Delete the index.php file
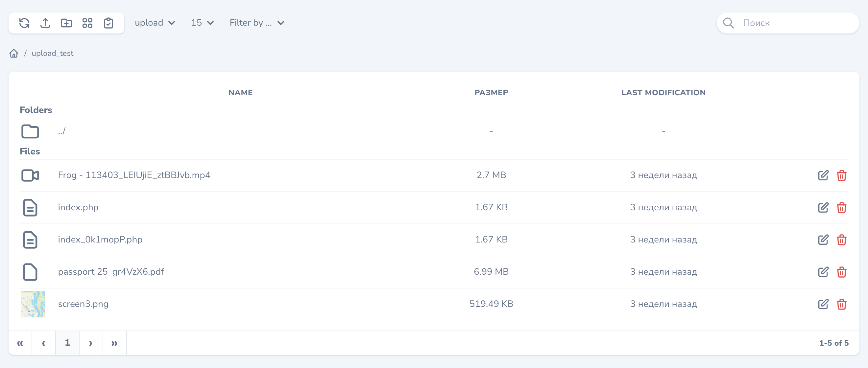This screenshot has width=868, height=368. click(x=841, y=207)
